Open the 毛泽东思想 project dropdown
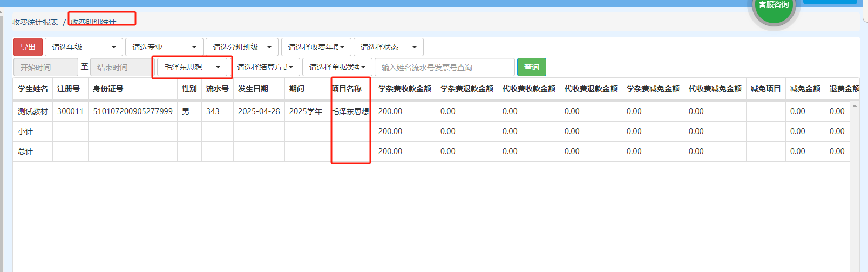868x272 pixels. click(192, 67)
